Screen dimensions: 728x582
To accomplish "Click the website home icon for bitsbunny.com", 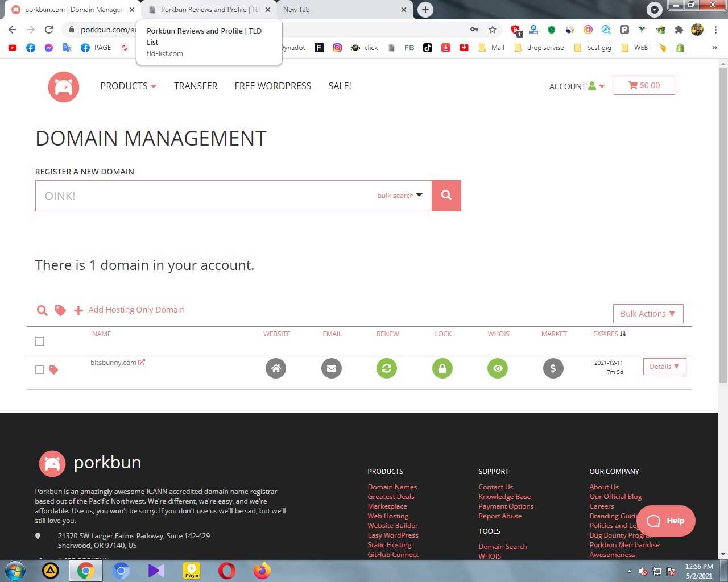I will [276, 368].
